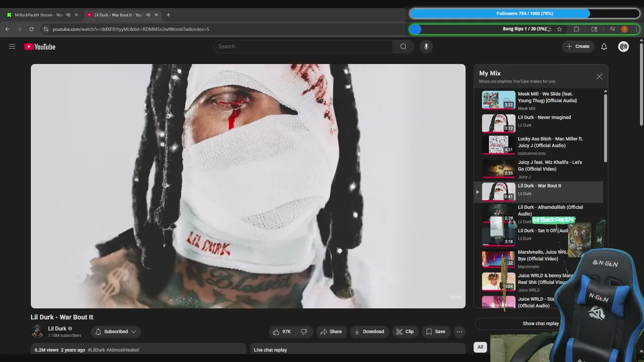Open the YouTube account avatar menu
Screen dimensions: 644x362
tap(623, 47)
